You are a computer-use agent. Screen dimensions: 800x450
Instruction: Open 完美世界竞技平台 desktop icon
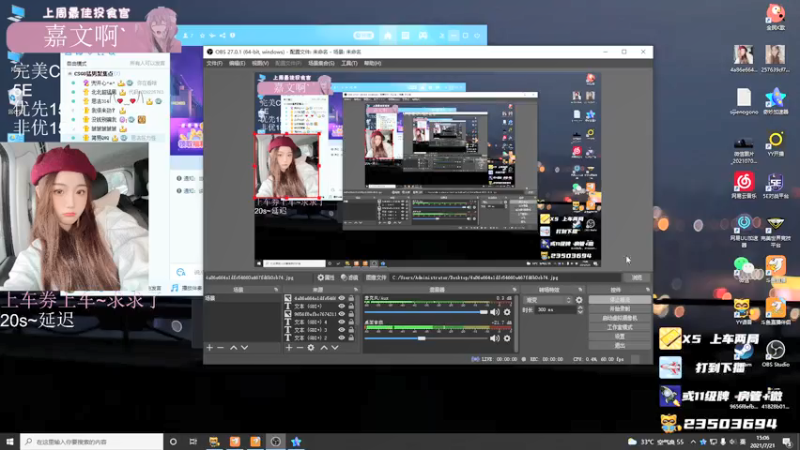tap(776, 231)
